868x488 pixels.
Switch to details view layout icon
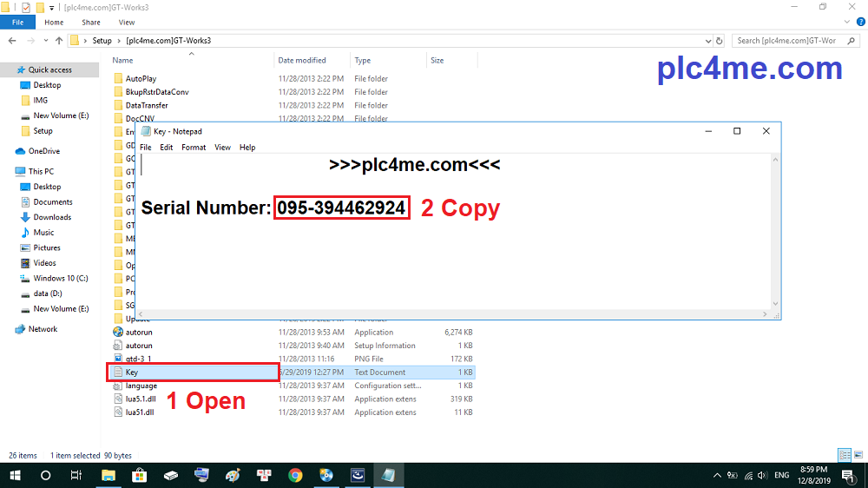(x=845, y=455)
